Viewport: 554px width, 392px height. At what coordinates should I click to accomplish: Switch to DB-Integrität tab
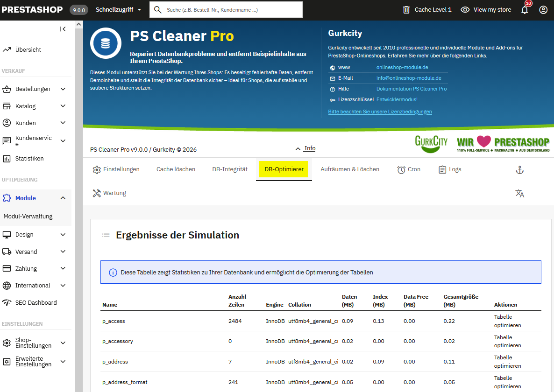pos(230,169)
